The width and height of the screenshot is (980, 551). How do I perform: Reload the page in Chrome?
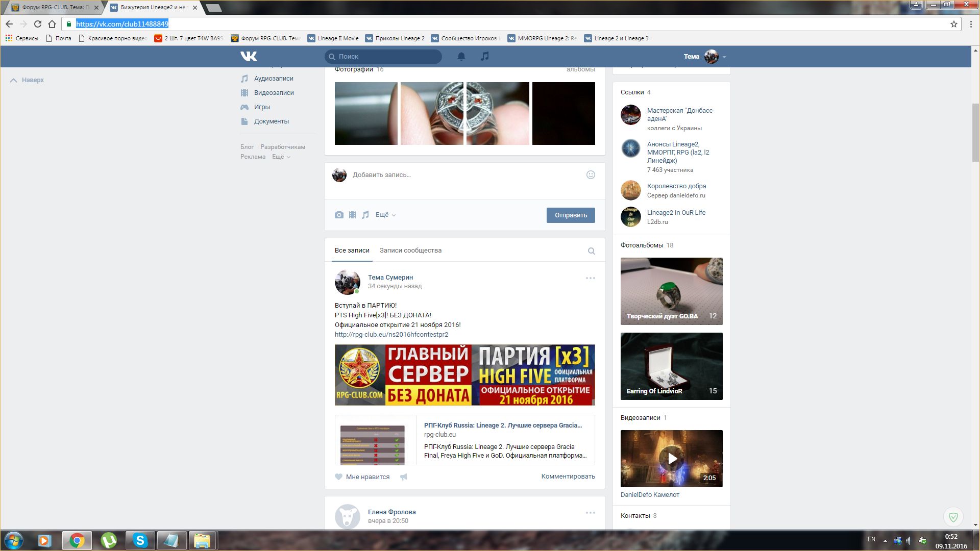pyautogui.click(x=38, y=24)
